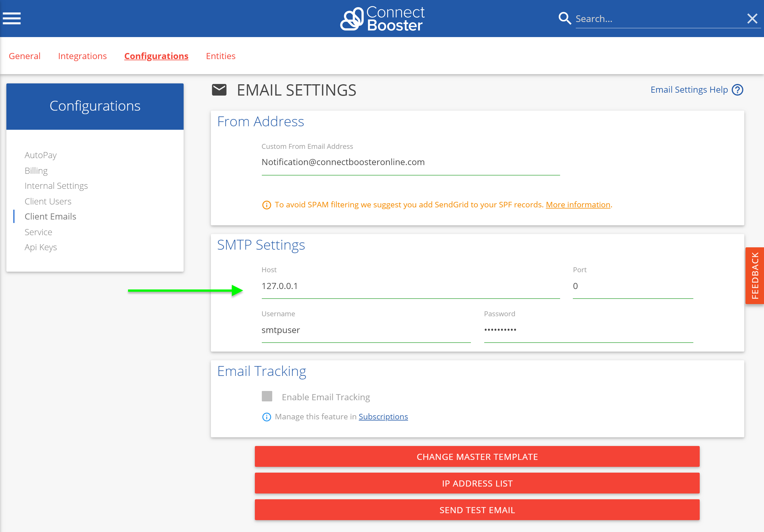Open the hamburger navigation menu

(12, 18)
